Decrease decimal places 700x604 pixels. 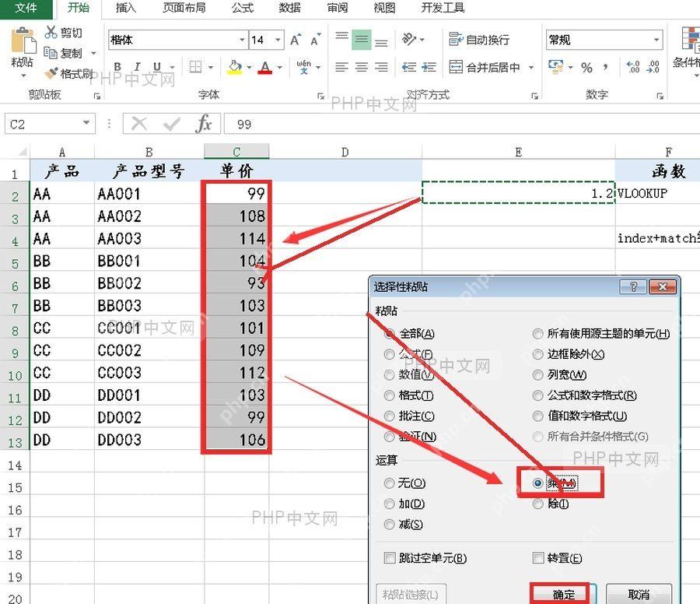coord(653,67)
